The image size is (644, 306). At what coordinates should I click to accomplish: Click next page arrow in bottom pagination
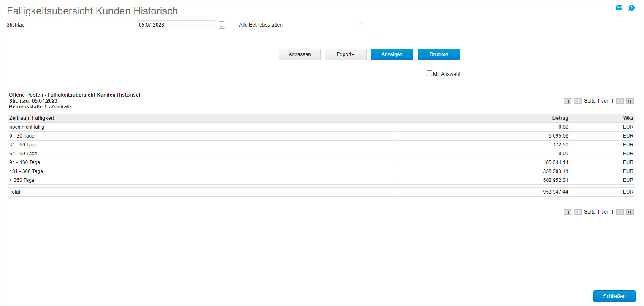point(620,212)
